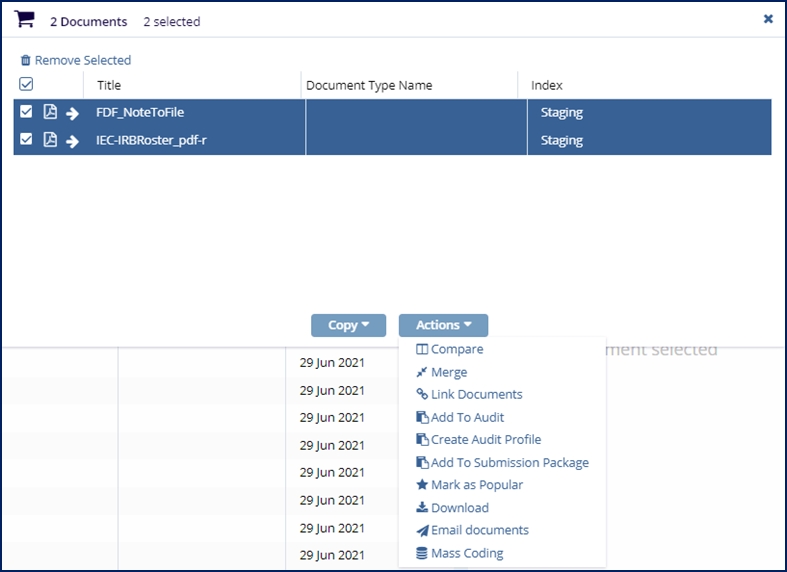Choose Compare from the Actions menu
Screen dimensions: 787x572
(456, 350)
